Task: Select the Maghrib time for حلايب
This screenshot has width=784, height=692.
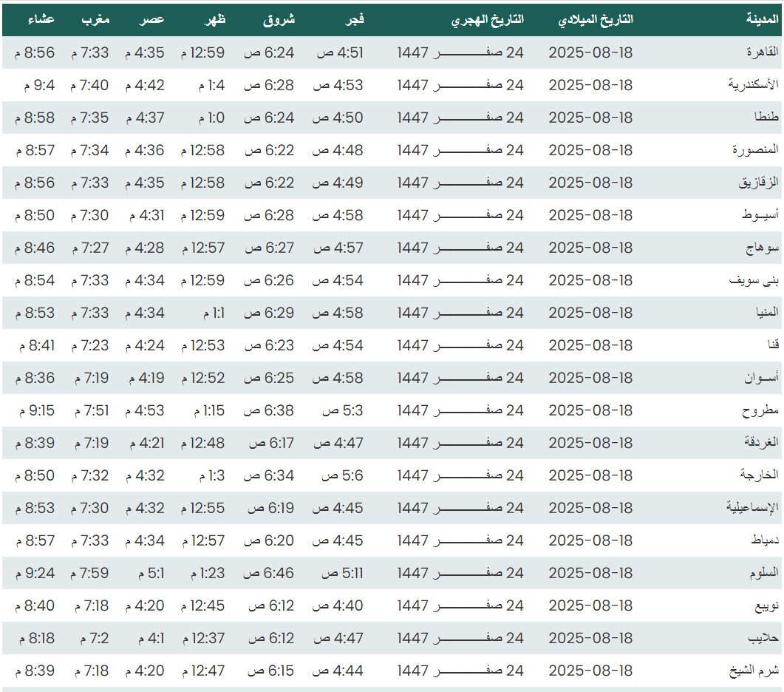Action: [x=90, y=638]
